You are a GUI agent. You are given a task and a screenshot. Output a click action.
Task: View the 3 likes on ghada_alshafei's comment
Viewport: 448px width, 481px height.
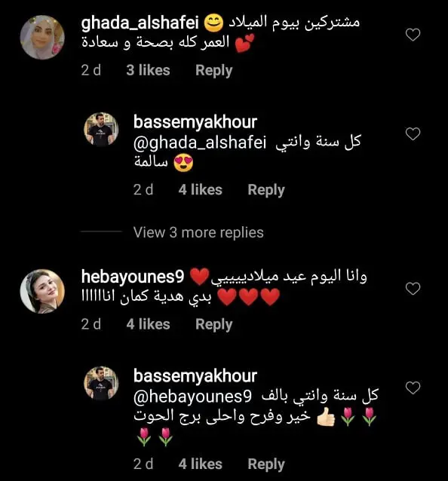point(148,70)
